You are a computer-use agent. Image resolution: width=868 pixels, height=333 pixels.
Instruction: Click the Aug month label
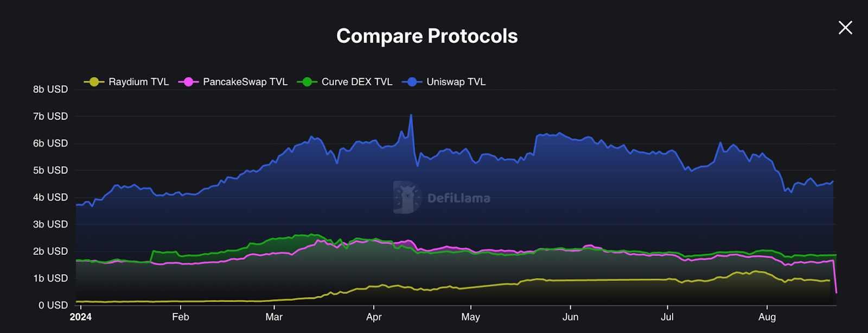[x=768, y=317]
